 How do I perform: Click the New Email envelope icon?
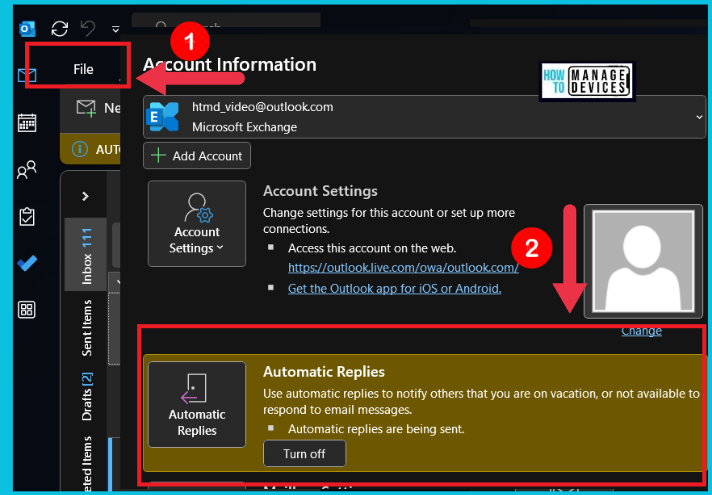86,109
